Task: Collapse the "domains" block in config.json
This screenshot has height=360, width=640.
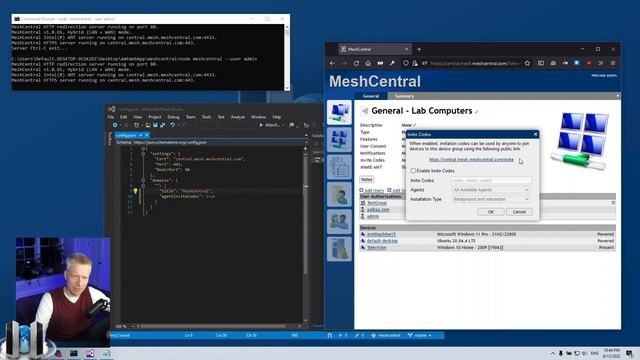Action: [143, 180]
